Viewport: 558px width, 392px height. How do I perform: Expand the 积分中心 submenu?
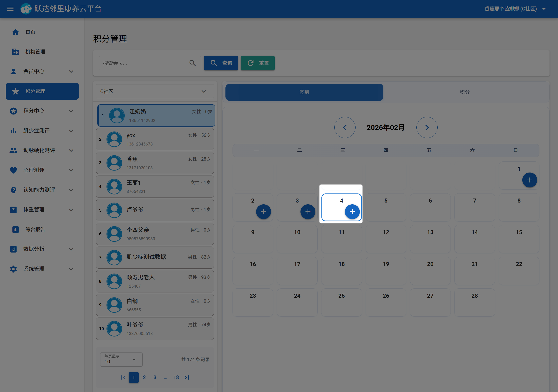(71, 111)
